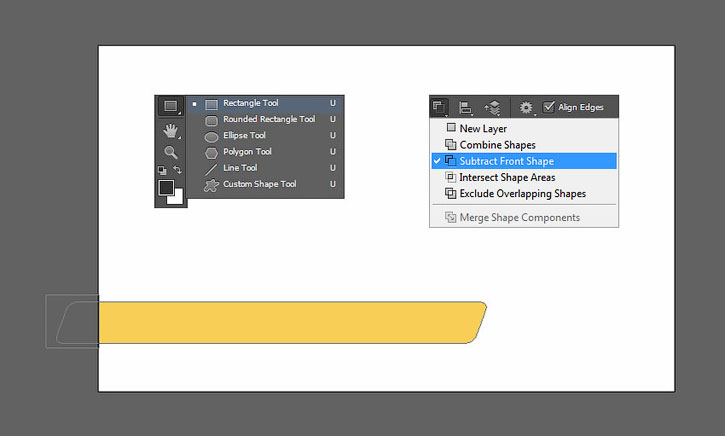Viewport: 725px width, 436px height.
Task: Click the Polygon hexagon flyout icon
Action: [x=211, y=153]
